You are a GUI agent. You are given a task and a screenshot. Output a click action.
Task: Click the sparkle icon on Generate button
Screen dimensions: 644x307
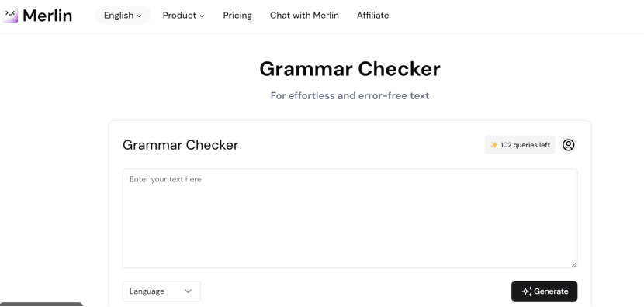[527, 291]
